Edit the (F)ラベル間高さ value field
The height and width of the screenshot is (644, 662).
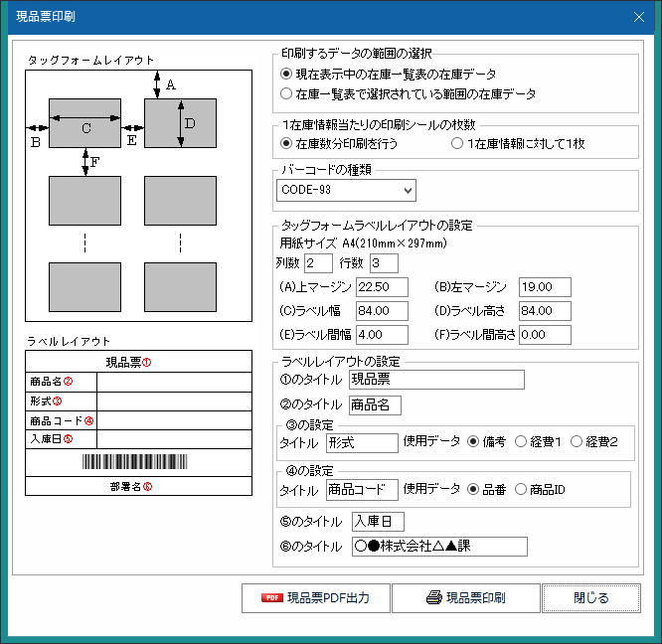pos(545,335)
